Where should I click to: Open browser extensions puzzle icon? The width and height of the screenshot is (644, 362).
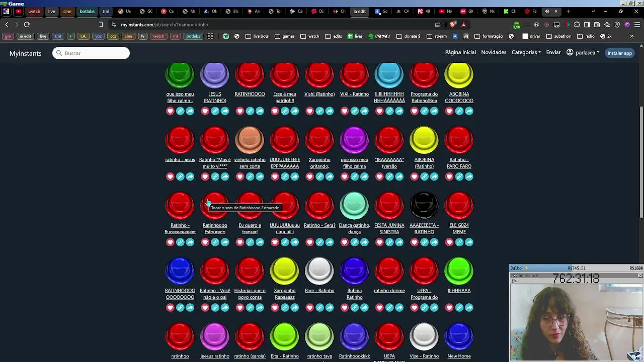[x=577, y=24]
